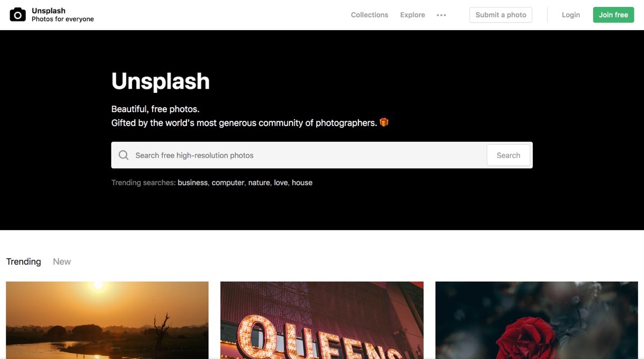Click the Search button in search bar
Image resolution: width=644 pixels, height=359 pixels.
coord(508,155)
